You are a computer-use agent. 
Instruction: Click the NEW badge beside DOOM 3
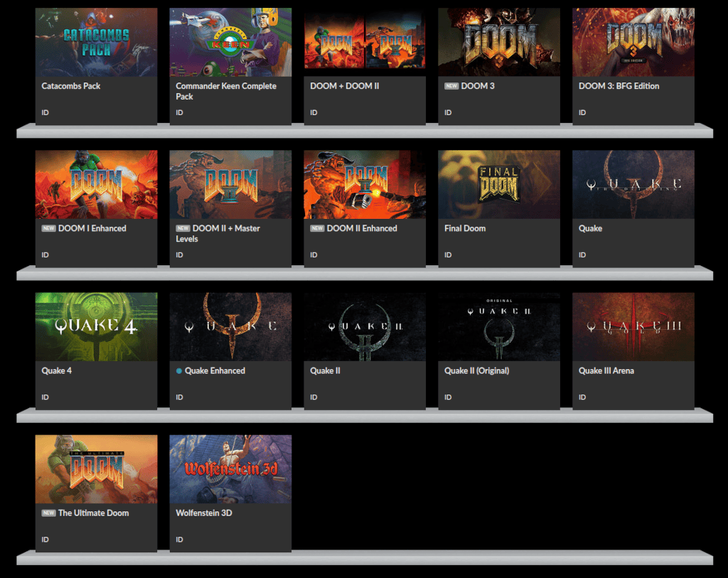[451, 86]
